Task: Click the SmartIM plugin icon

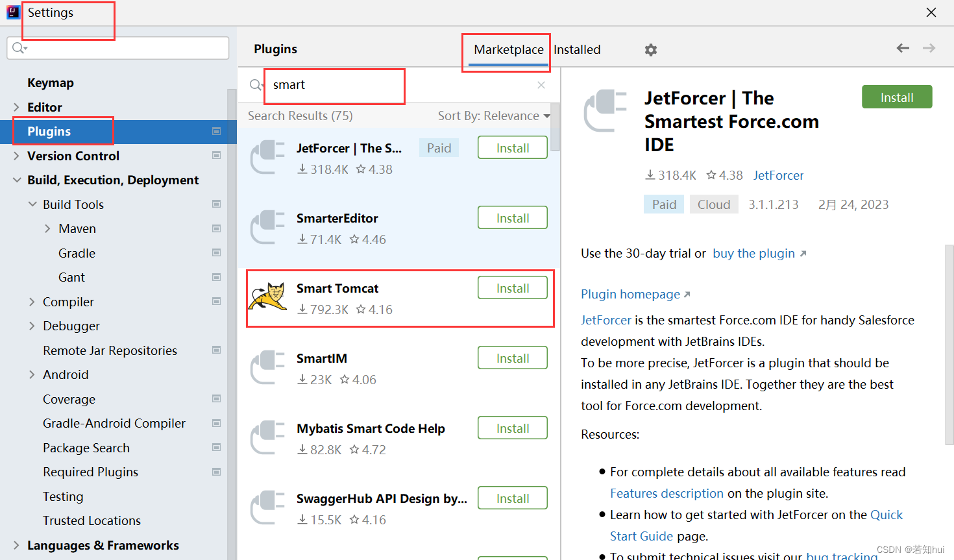Action: (x=268, y=367)
